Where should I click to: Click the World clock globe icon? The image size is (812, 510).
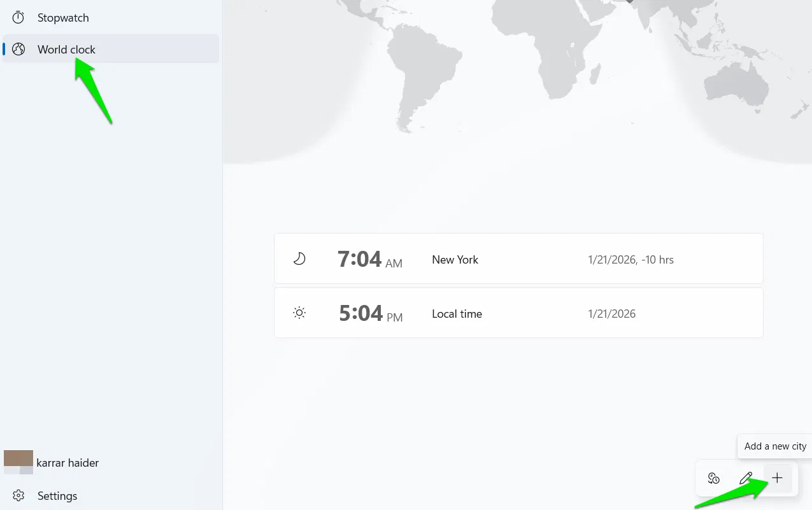pos(18,49)
